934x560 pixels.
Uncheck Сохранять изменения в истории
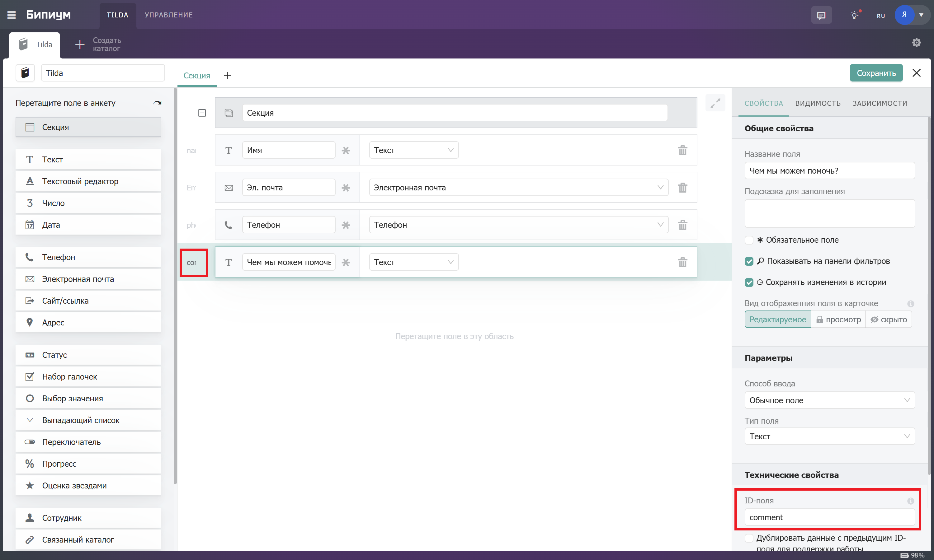point(749,282)
